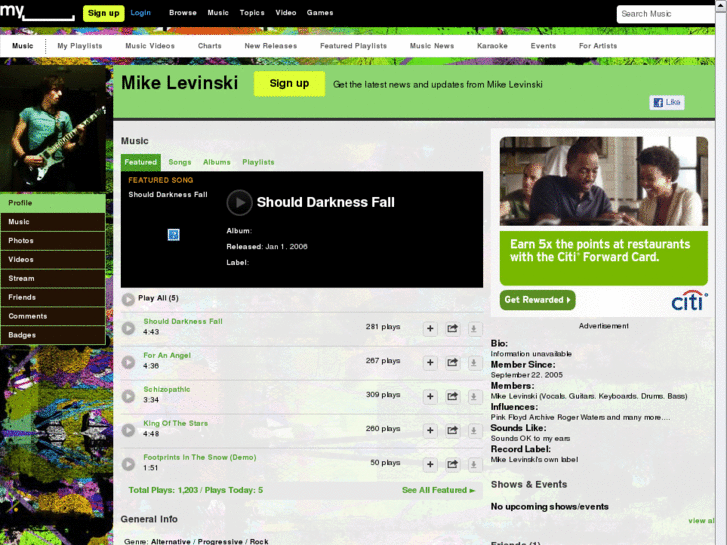Open the Schizopathic song title link

click(166, 389)
